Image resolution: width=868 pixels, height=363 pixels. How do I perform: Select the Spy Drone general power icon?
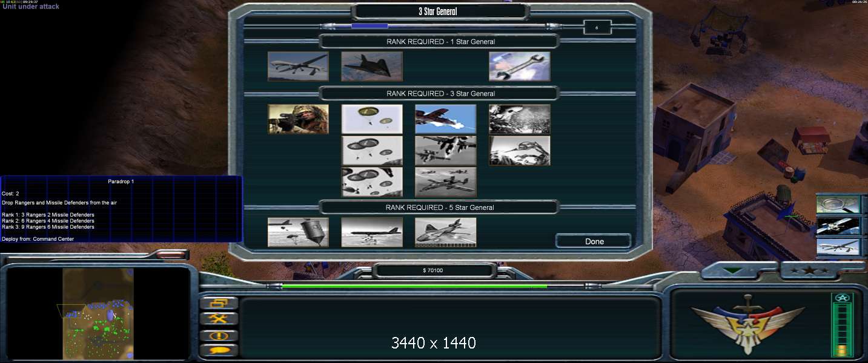299,67
